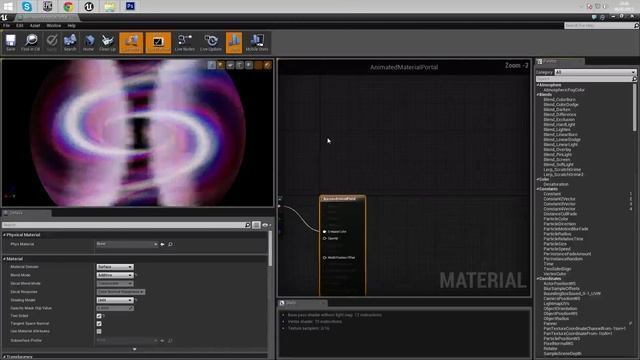
Task: Click the Search toolbar icon
Action: point(70,42)
